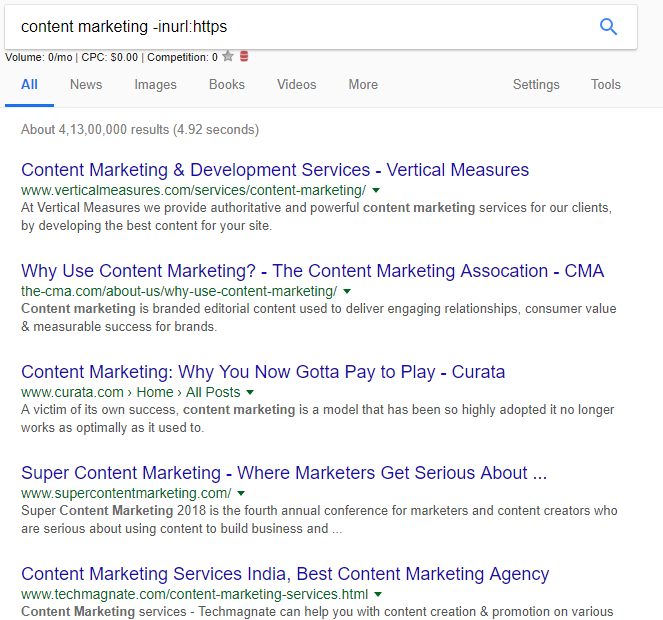Screen dimensions: 663x620
Task: Expand the techmagnate.com URL dropdown arrow
Action: [x=379, y=594]
